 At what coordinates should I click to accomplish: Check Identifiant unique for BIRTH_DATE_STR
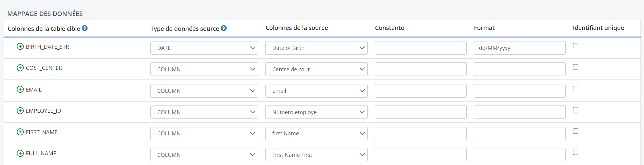576,46
